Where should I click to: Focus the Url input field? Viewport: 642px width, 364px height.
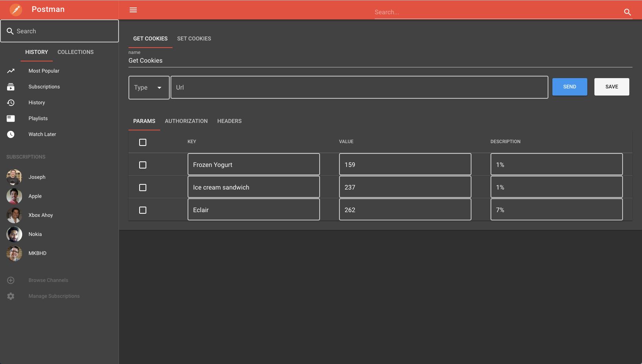tap(359, 87)
